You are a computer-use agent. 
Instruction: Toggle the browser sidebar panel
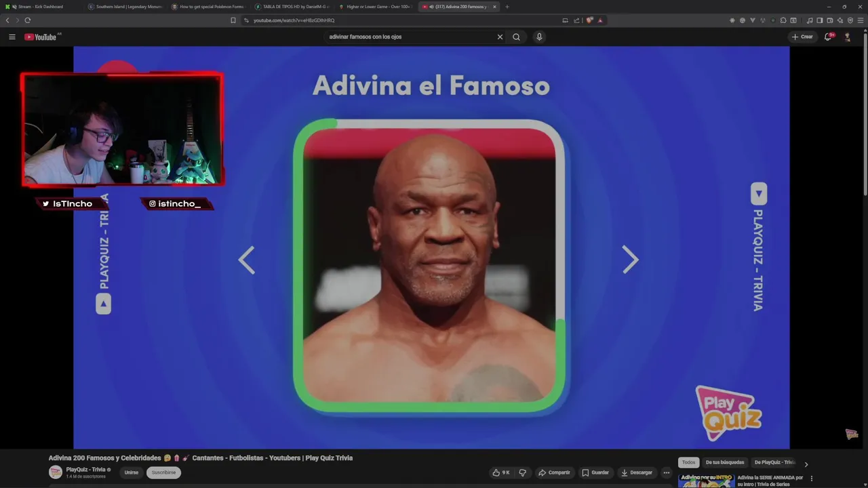click(820, 20)
